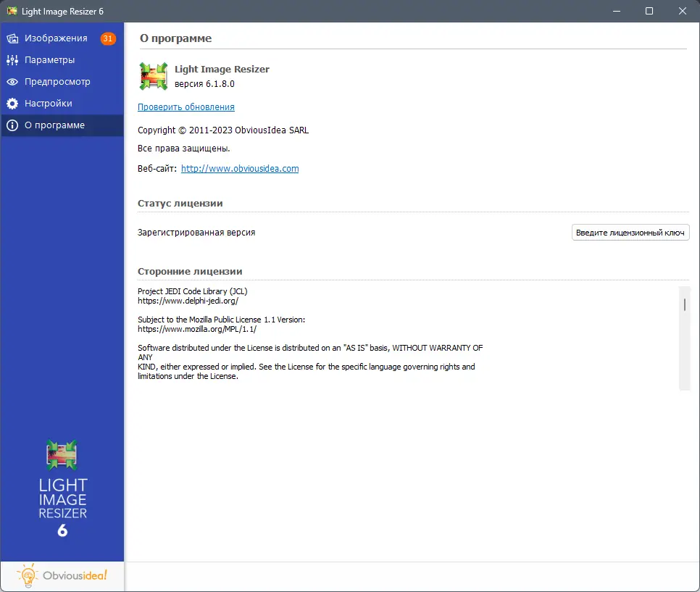Click the sliders icon beside Параметры
Screen dimensions: 700x592
(12, 60)
